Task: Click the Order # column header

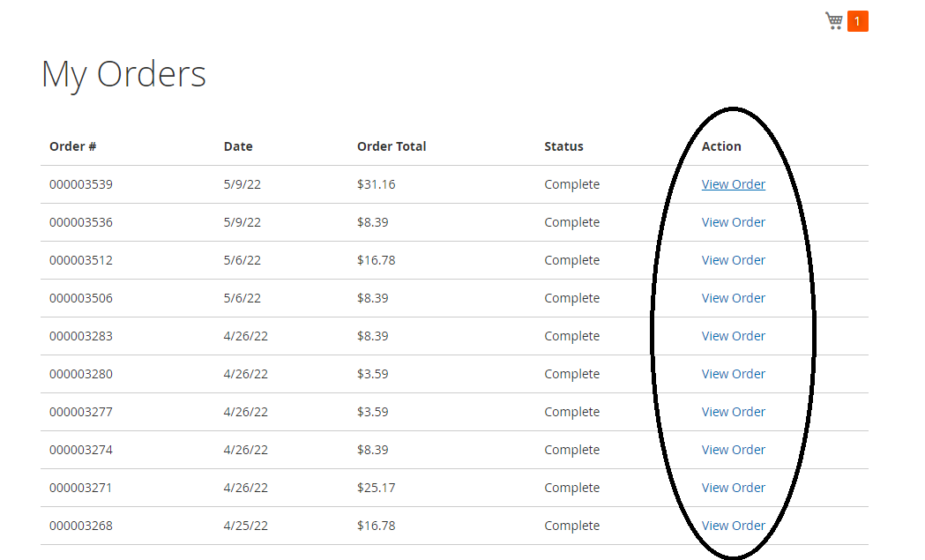Action: tap(73, 146)
